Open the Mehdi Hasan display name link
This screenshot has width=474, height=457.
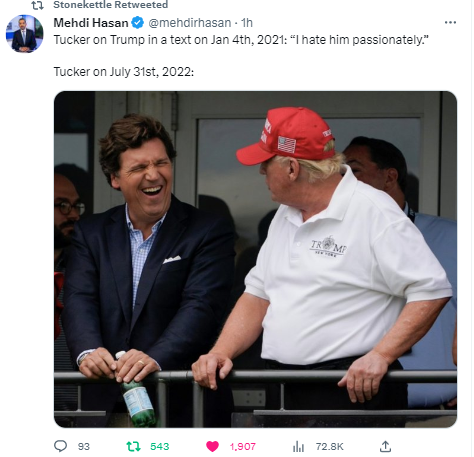[x=91, y=23]
